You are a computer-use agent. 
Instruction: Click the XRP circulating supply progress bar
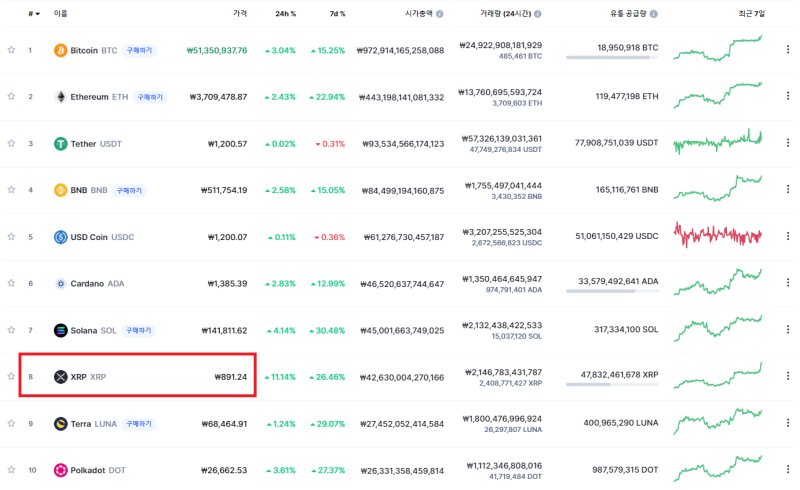click(x=612, y=384)
